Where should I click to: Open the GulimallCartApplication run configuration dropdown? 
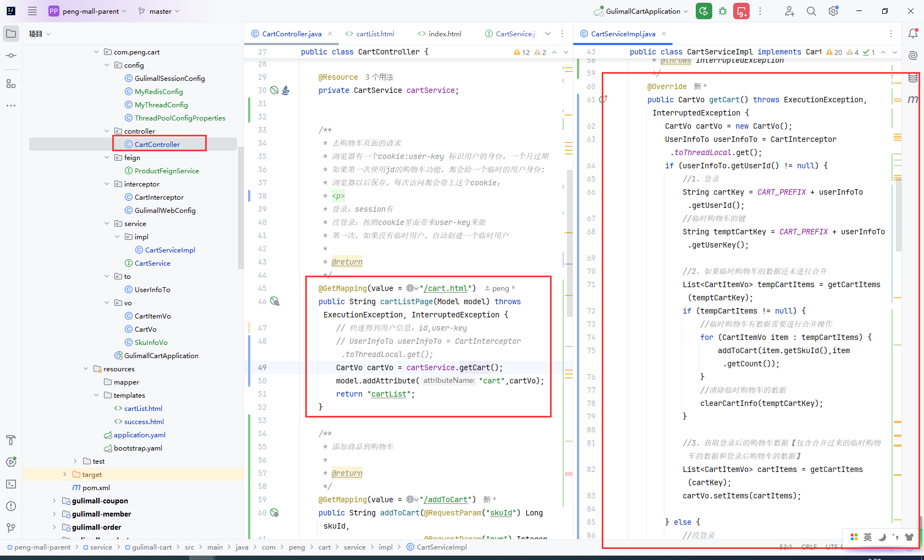(641, 11)
